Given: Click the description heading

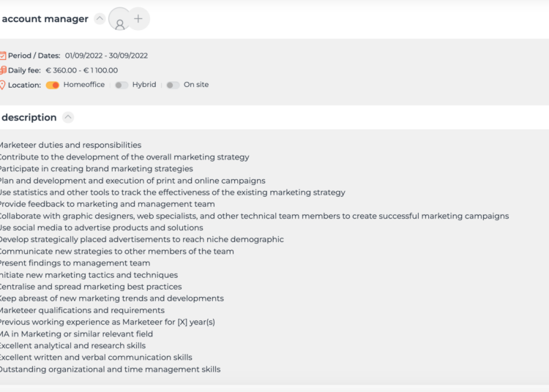Looking at the screenshot, I should pos(29,117).
